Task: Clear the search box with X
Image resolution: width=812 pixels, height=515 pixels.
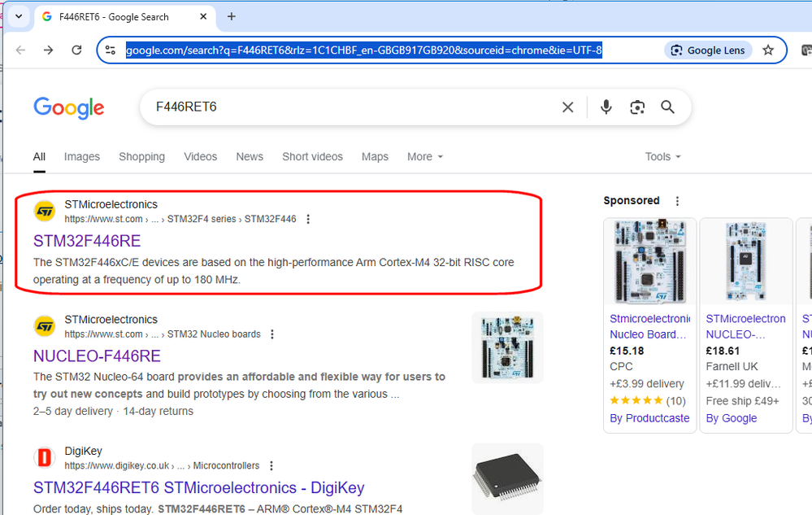Action: 567,107
